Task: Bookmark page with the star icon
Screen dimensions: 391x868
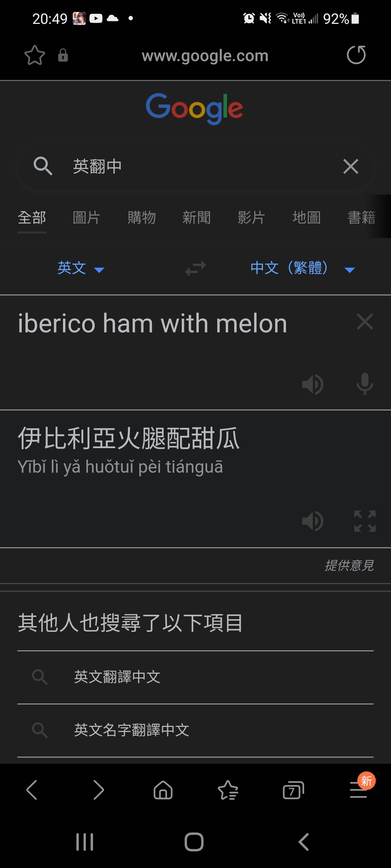Action: [x=35, y=55]
